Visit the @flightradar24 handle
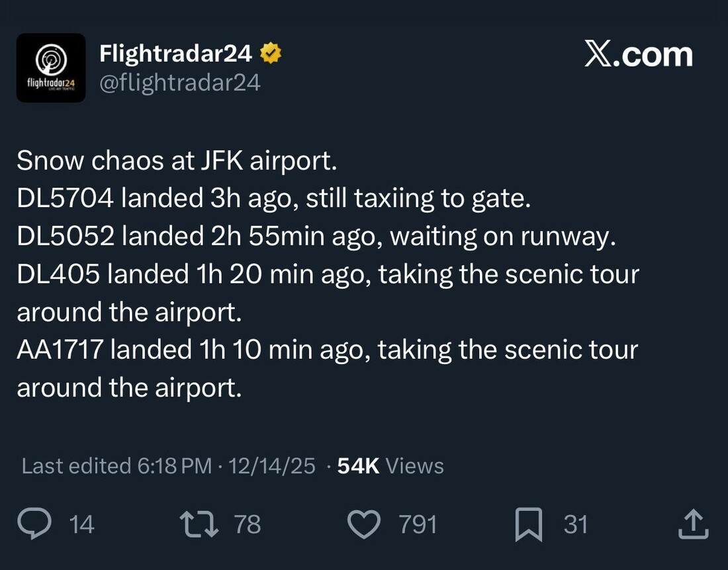 (180, 83)
